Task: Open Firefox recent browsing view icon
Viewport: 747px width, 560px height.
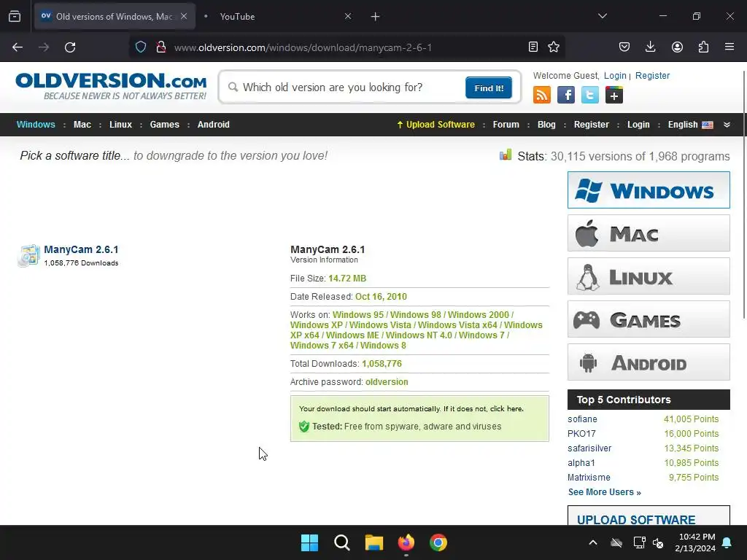Action: pos(15,16)
